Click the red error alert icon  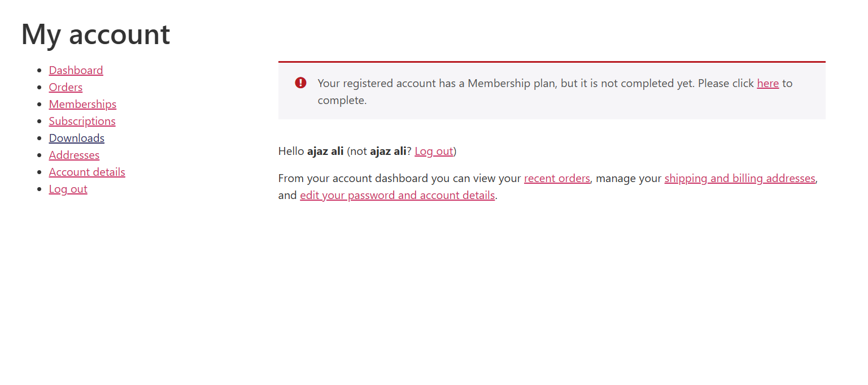(x=300, y=83)
